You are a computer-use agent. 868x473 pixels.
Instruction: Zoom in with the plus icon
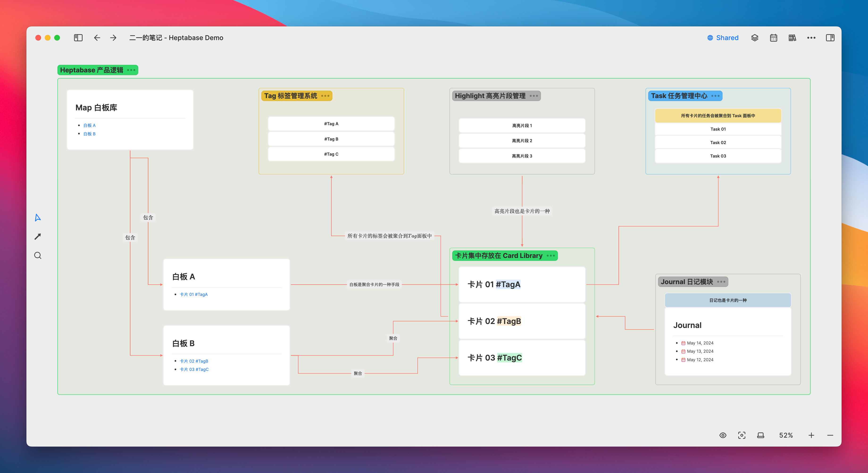(x=811, y=435)
